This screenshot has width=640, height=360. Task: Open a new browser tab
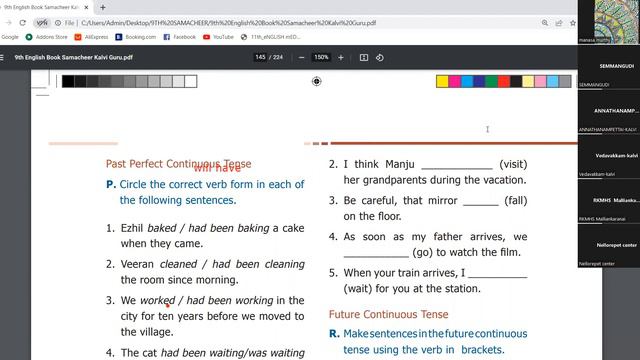[103, 7]
